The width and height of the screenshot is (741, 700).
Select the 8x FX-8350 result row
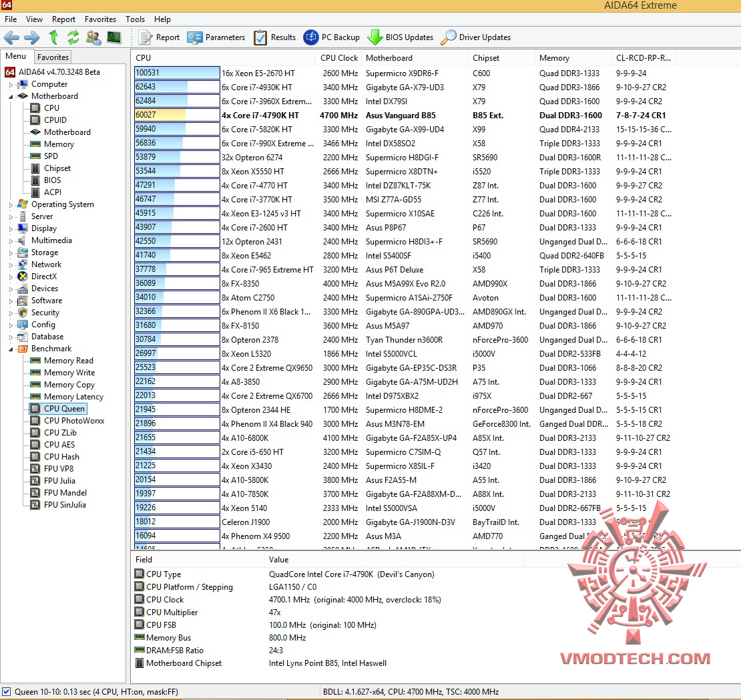405,284
